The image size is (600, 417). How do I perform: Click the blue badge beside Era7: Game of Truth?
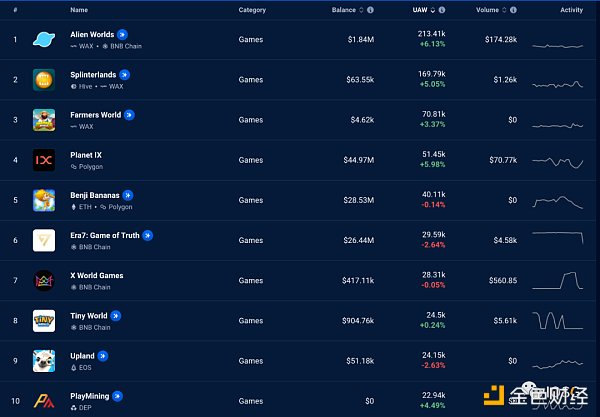[x=148, y=235]
